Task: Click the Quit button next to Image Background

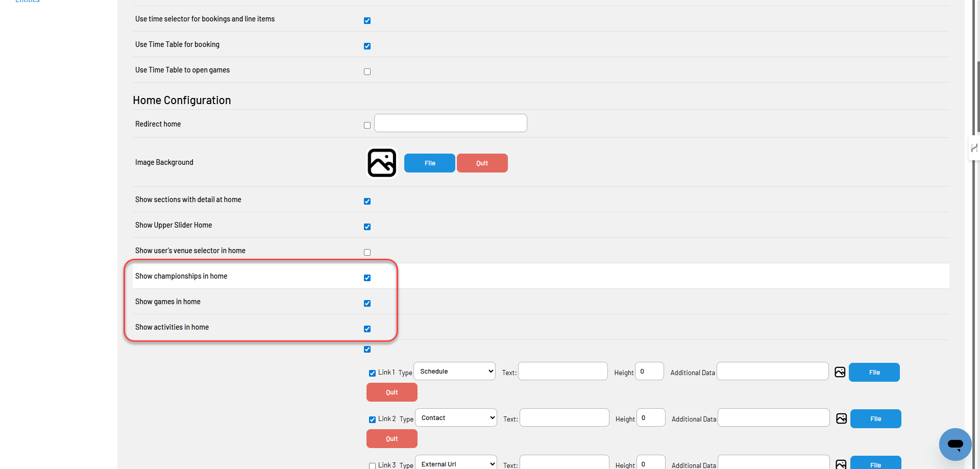Action: (482, 163)
